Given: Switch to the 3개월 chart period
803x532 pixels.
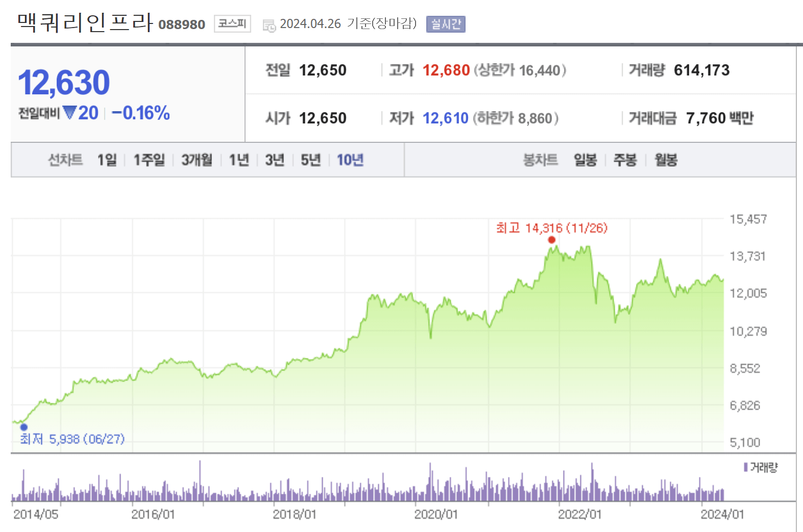Looking at the screenshot, I should [197, 160].
